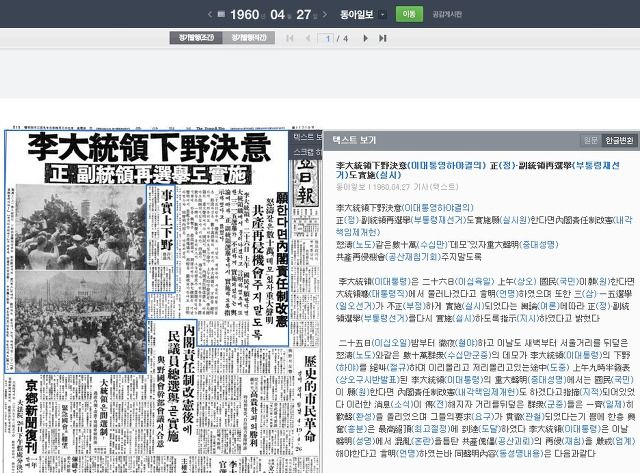Screen dimensions: 640x473
Task: Edit the page number field showing 1
Action: pyautogui.click(x=326, y=38)
